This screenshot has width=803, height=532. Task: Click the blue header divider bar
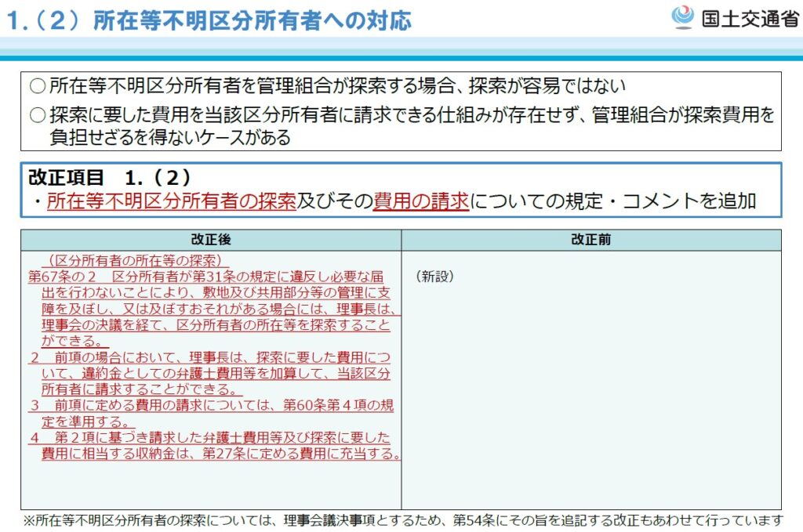[x=401, y=58]
